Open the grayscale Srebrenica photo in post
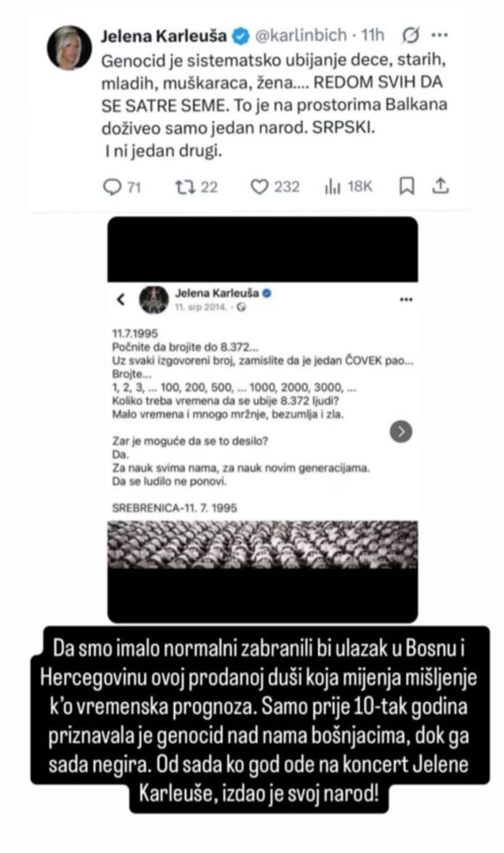Screen dimensions: 504x853 pos(263,545)
